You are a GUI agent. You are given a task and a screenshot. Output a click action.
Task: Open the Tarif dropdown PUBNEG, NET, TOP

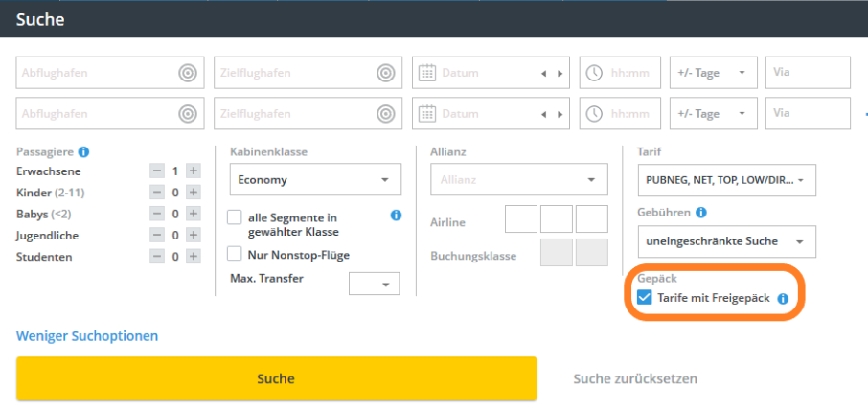click(725, 179)
